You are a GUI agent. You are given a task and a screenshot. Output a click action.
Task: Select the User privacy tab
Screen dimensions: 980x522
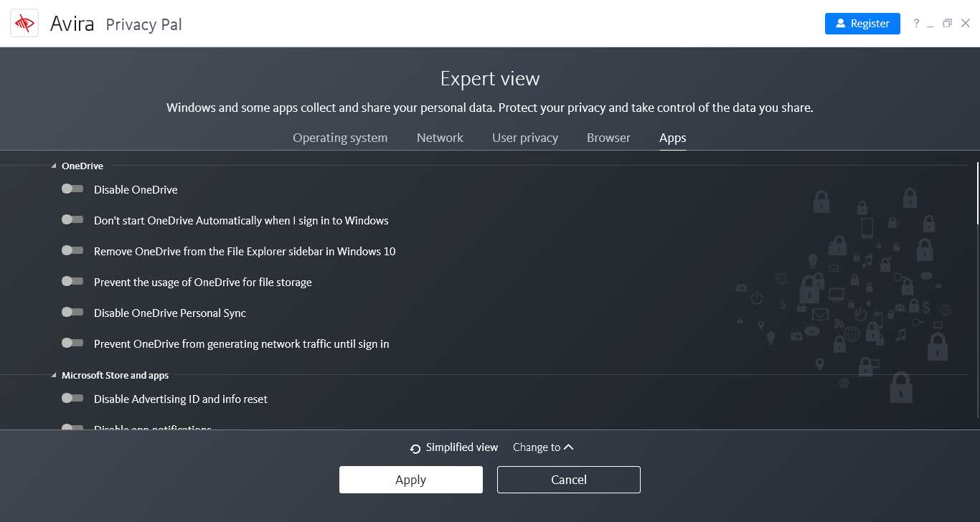pos(525,138)
